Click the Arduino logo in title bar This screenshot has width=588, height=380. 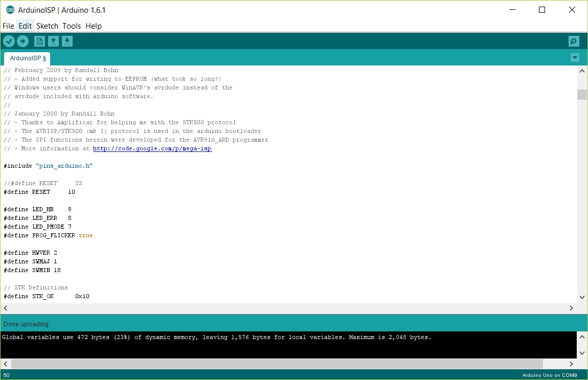point(10,10)
